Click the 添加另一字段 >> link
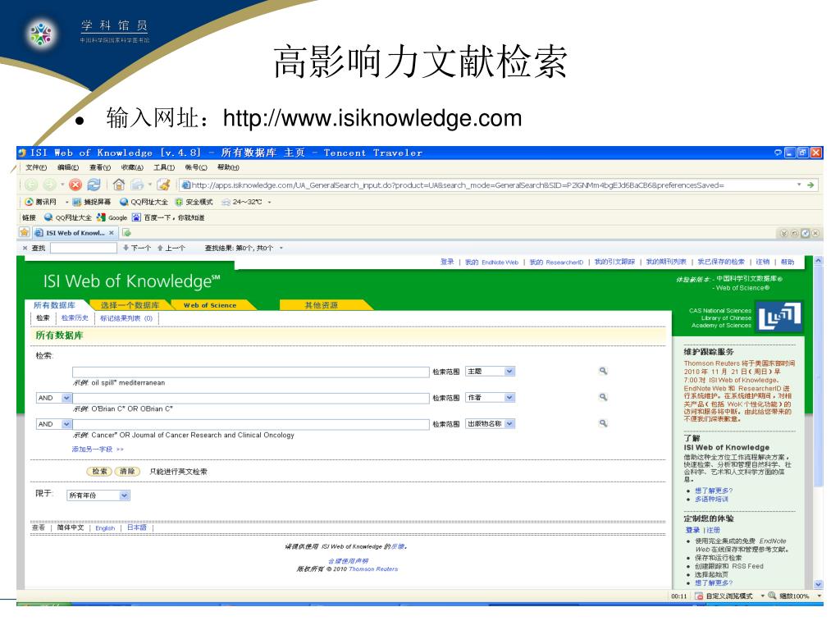Image resolution: width=840 pixels, height=630 pixels. 98,450
